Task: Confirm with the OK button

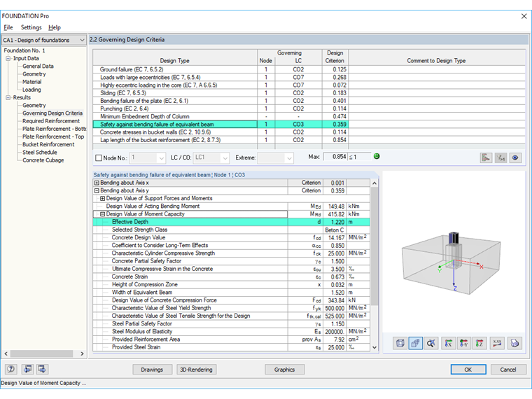Action: [x=468, y=370]
